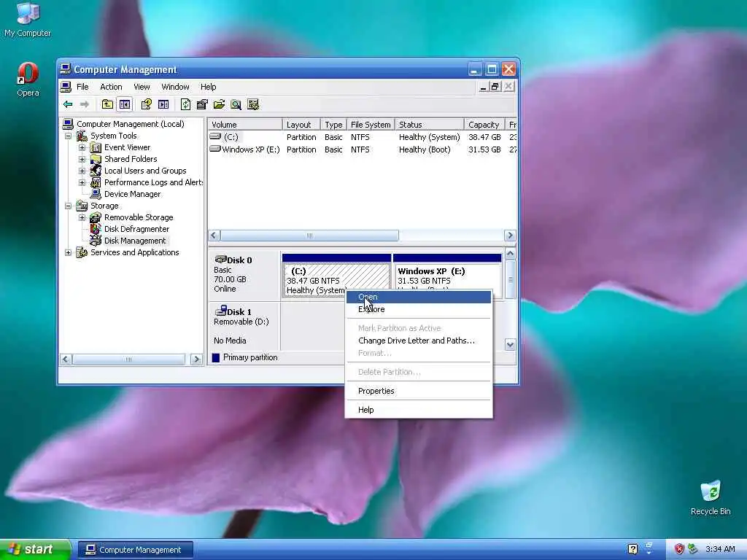This screenshot has width=747, height=560.
Task: Expand the Event Viewer node
Action: (82, 147)
